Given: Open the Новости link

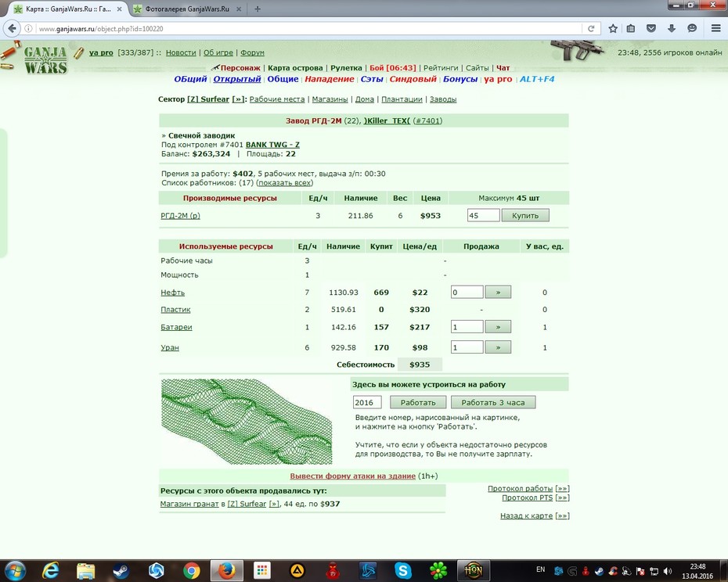Looking at the screenshot, I should 181,52.
